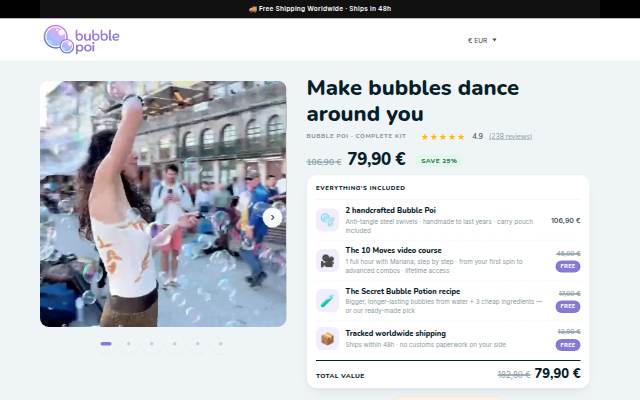Advance gallery with the next arrow
This screenshot has height=400, width=640.
pos(272,218)
